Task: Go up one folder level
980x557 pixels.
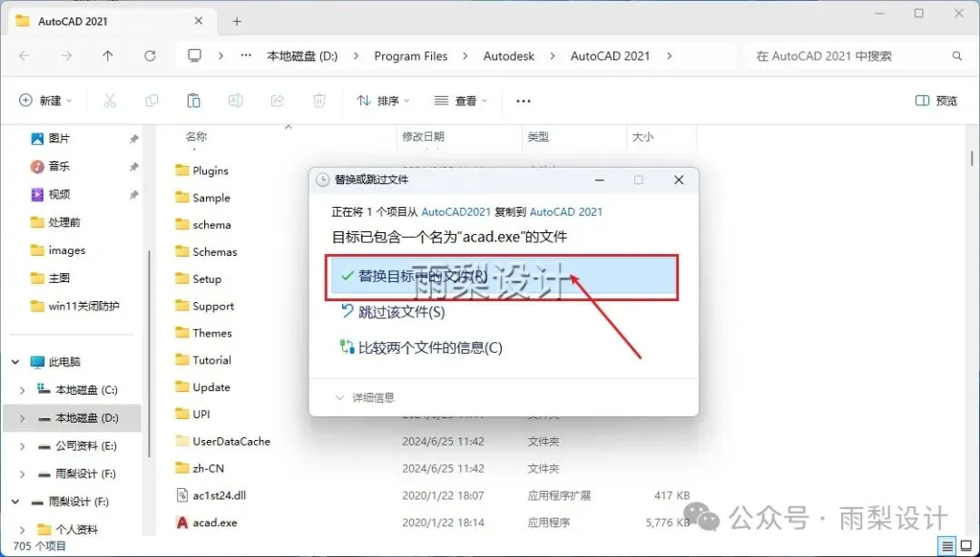Action: 107,55
